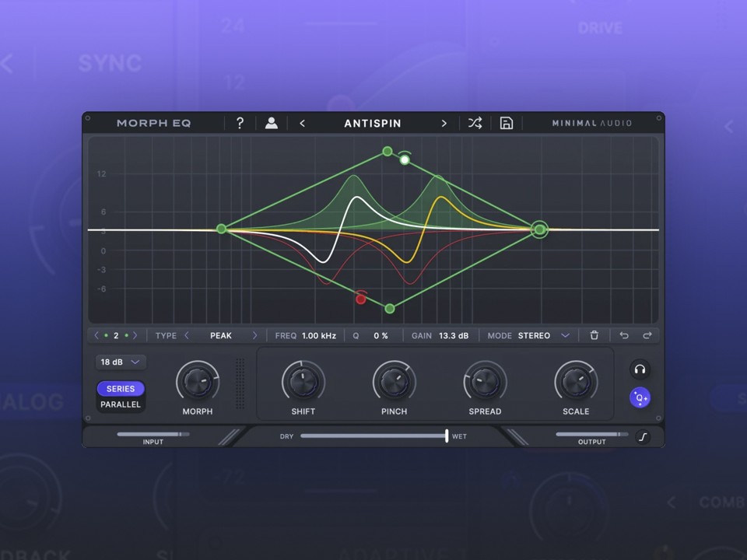Delete band with trash icon
This screenshot has height=560, width=747.
(x=594, y=335)
